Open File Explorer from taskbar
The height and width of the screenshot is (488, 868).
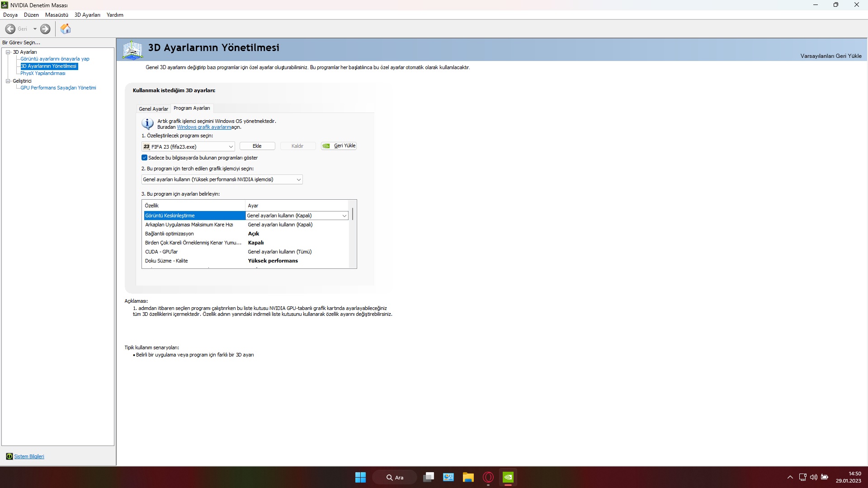click(468, 477)
